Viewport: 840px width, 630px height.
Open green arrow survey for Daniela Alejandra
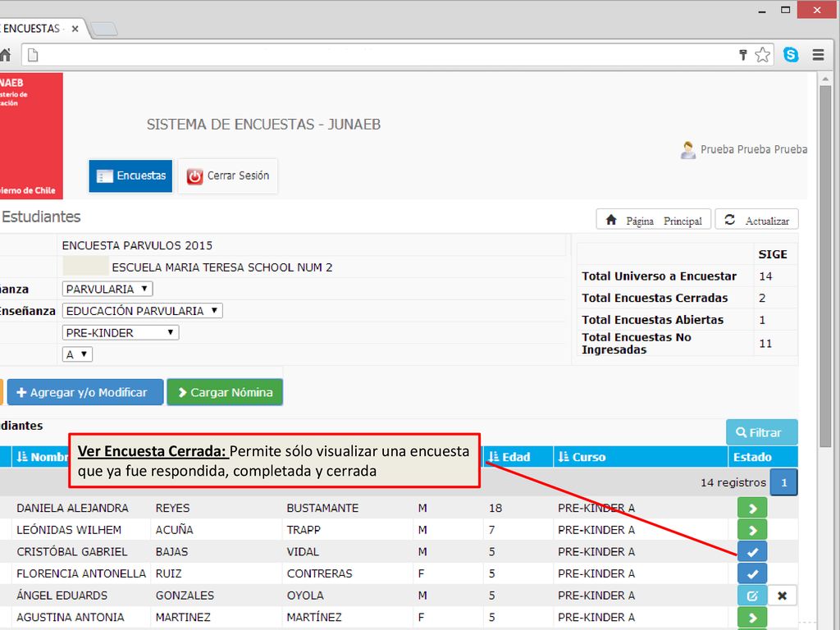click(752, 508)
